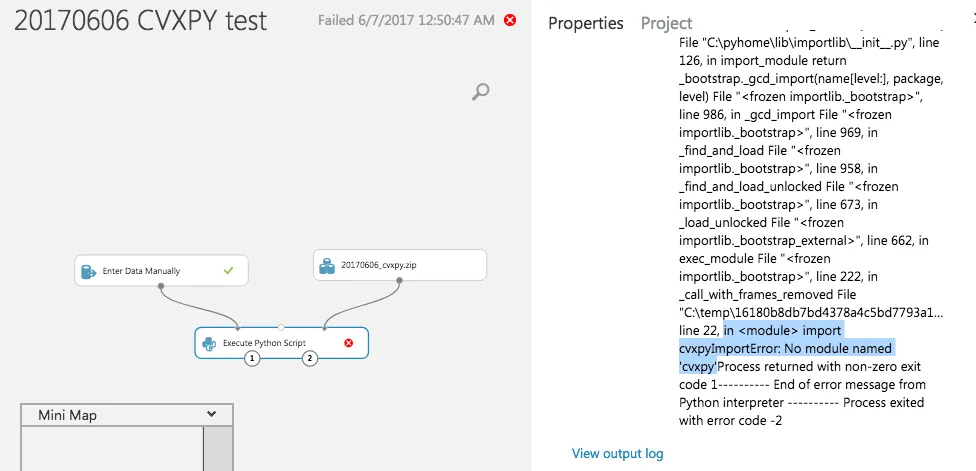The image size is (976, 471).
Task: Switch to the Properties tab
Action: pyautogui.click(x=585, y=23)
